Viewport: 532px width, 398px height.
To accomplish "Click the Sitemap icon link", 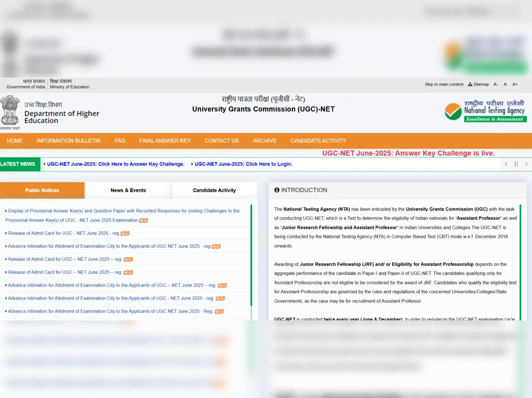I will tap(478, 84).
